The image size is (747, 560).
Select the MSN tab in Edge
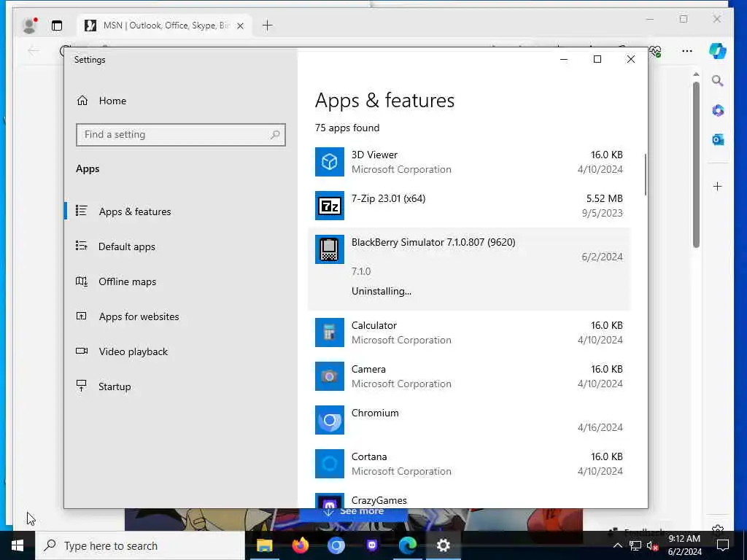coord(165,26)
